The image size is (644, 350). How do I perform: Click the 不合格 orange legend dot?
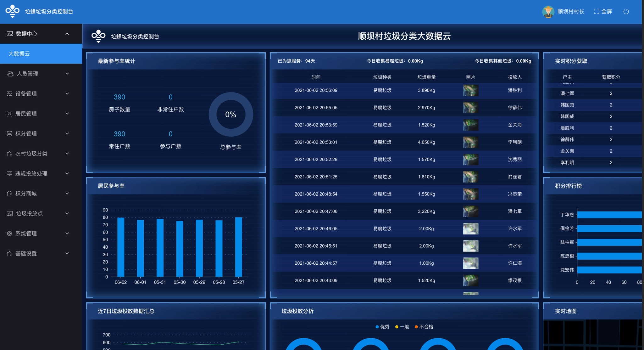click(416, 327)
